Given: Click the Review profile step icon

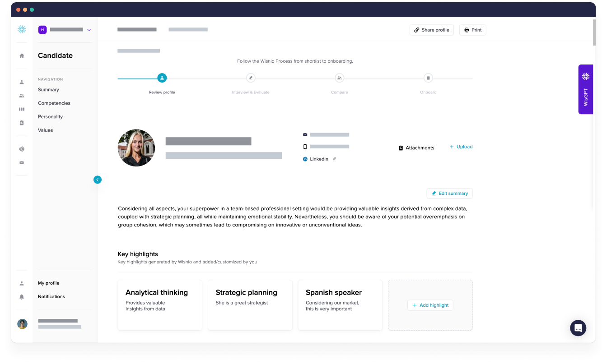Looking at the screenshot, I should click(162, 78).
